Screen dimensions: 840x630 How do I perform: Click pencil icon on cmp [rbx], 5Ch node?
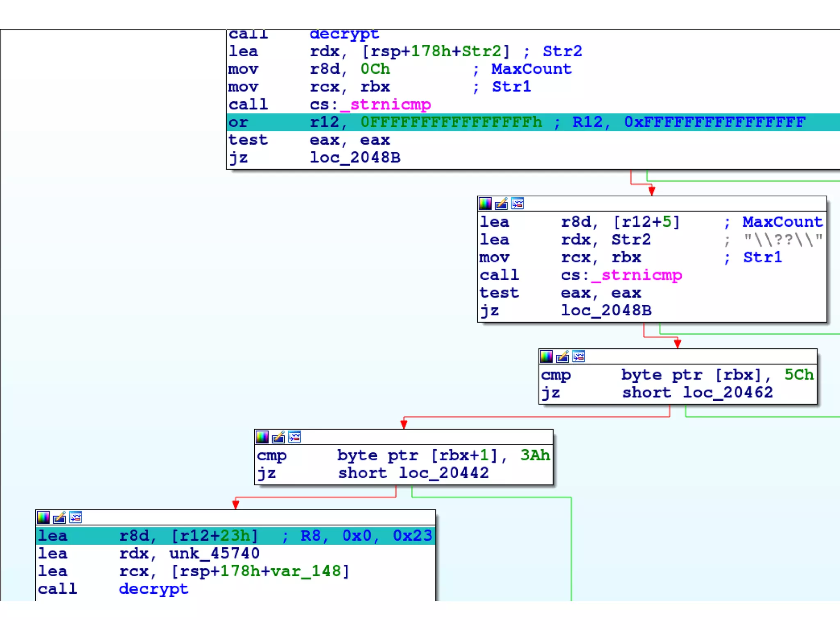pyautogui.click(x=562, y=356)
